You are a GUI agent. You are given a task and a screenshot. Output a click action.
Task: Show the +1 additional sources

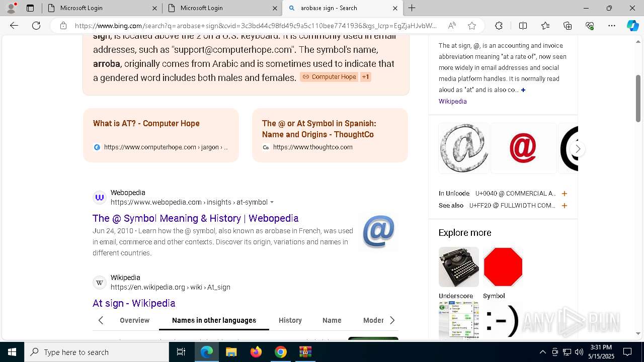coord(366,77)
